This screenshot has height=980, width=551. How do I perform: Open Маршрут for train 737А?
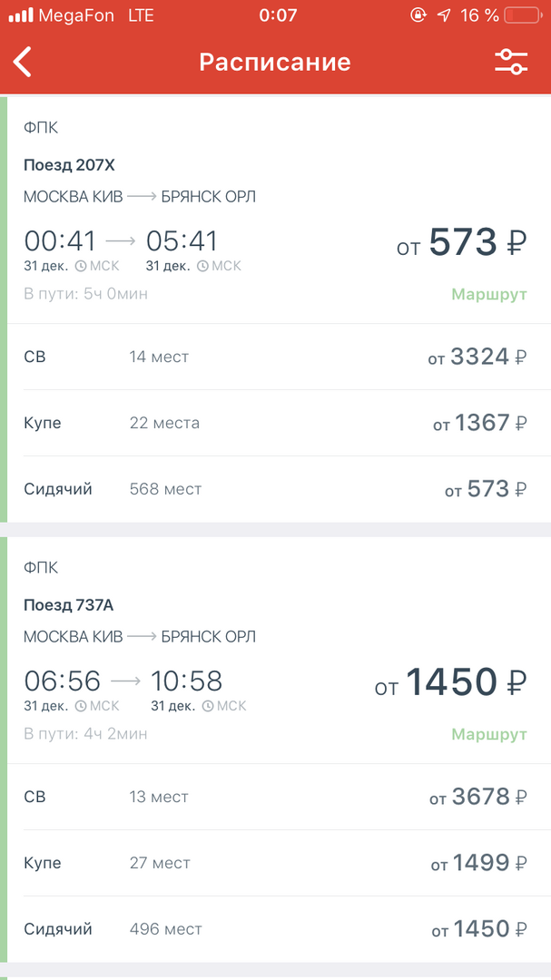click(x=489, y=734)
